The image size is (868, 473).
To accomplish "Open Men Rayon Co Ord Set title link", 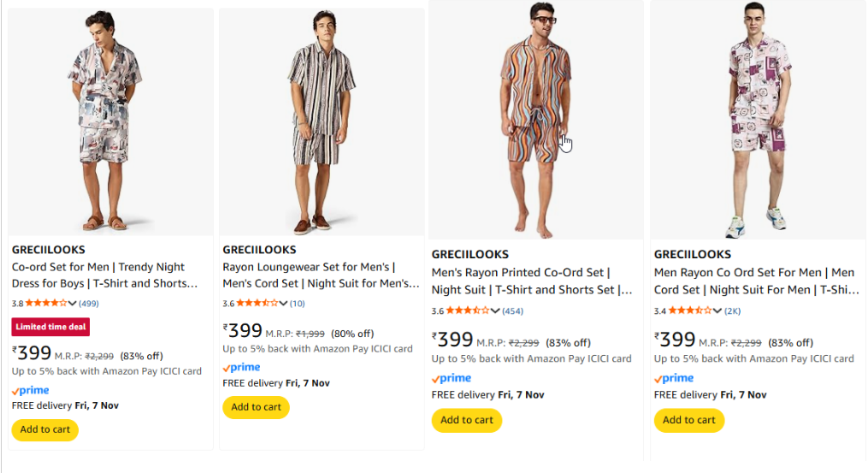I will tap(756, 281).
